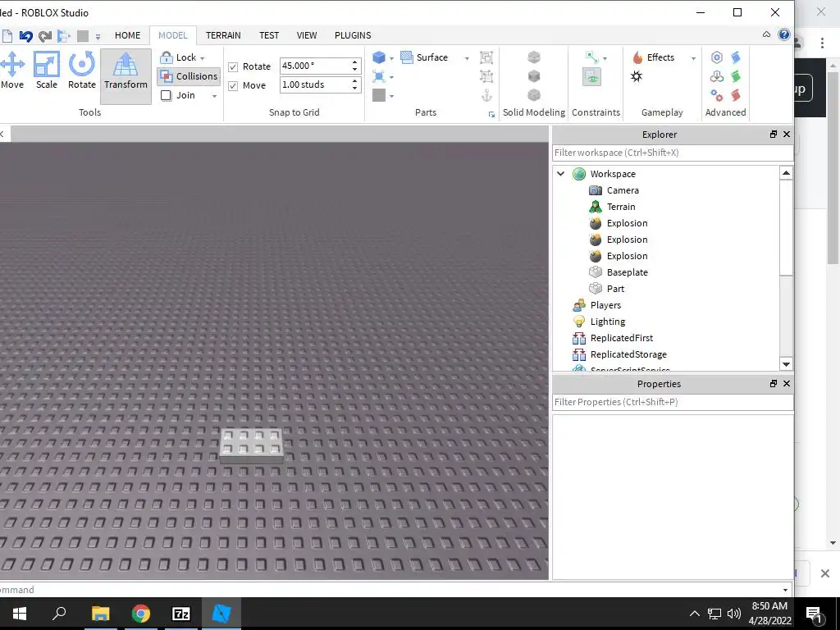Viewport: 840px width, 630px height.
Task: Collapse the Workspace tree node
Action: click(x=561, y=174)
